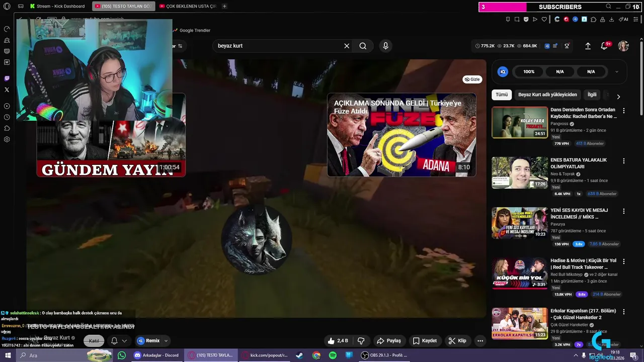644x362 pixels.
Task: Open the Twitch sidebar icon
Action: (7, 78)
